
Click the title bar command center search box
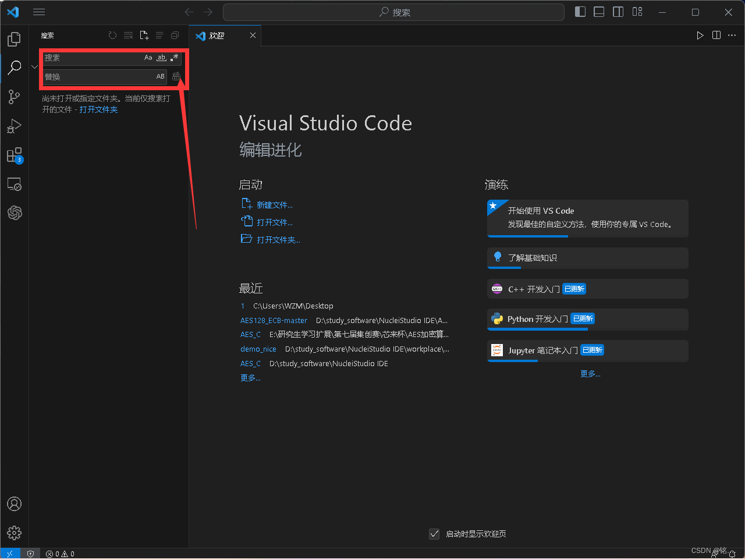click(393, 12)
